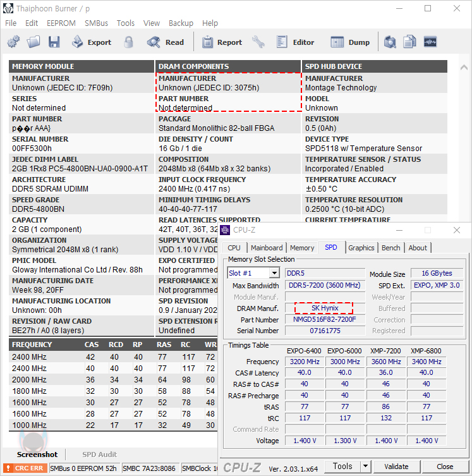Switch to the Bench tab in CPU-Z

click(390, 248)
